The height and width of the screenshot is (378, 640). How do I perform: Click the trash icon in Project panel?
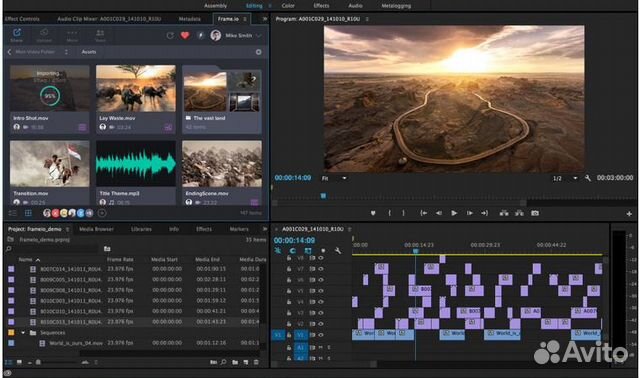(x=256, y=362)
